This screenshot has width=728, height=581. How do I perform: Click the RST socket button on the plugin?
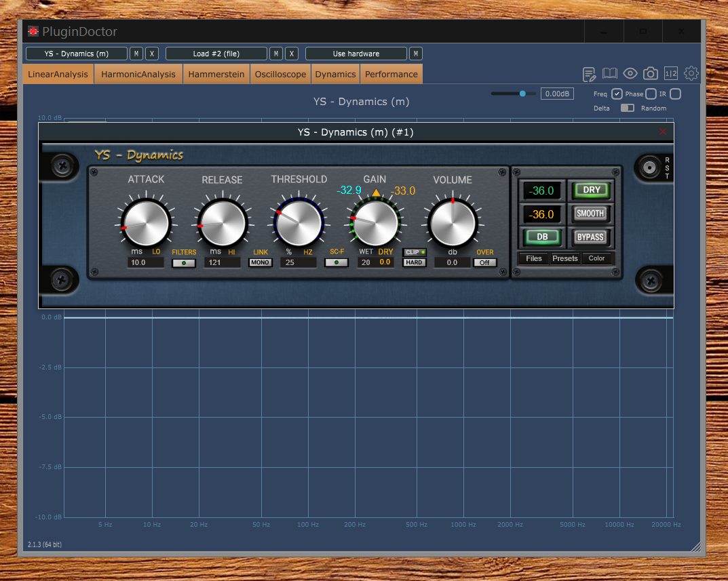[649, 167]
